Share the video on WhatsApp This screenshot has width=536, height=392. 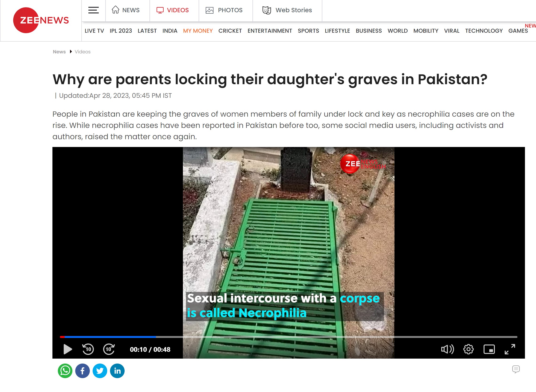(x=65, y=371)
